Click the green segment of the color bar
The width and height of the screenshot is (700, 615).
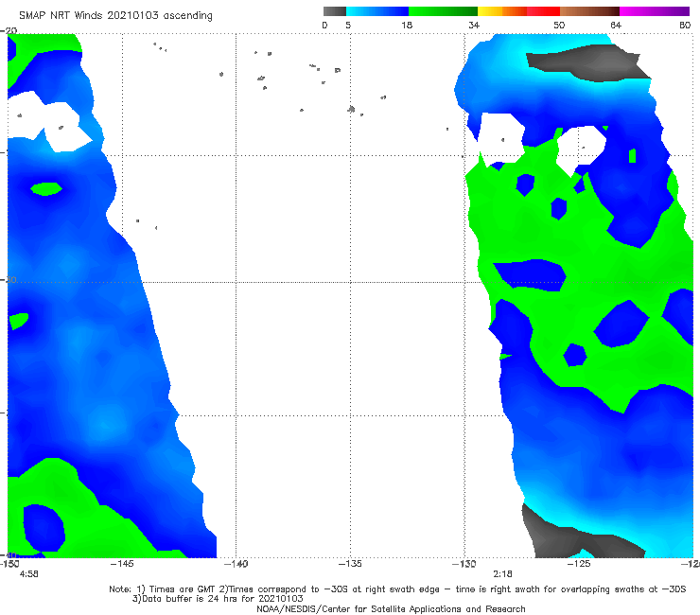click(x=444, y=11)
